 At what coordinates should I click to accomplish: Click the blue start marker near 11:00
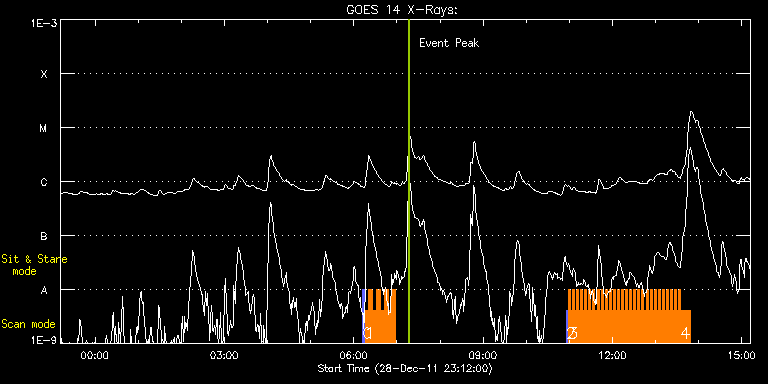tap(567, 326)
